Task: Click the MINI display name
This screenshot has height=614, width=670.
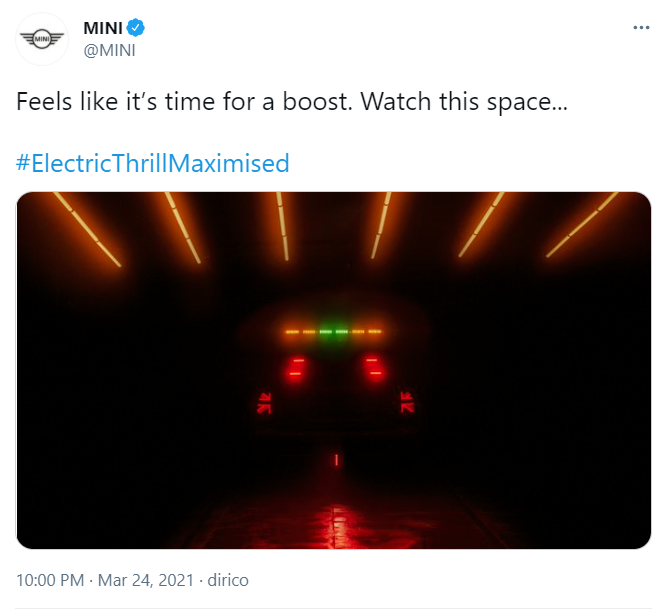Action: [x=103, y=28]
